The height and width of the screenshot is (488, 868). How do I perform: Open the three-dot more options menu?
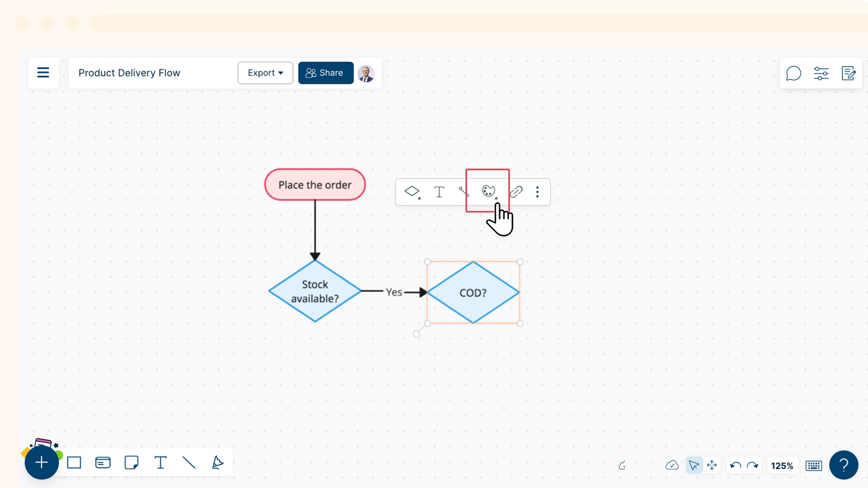click(538, 192)
